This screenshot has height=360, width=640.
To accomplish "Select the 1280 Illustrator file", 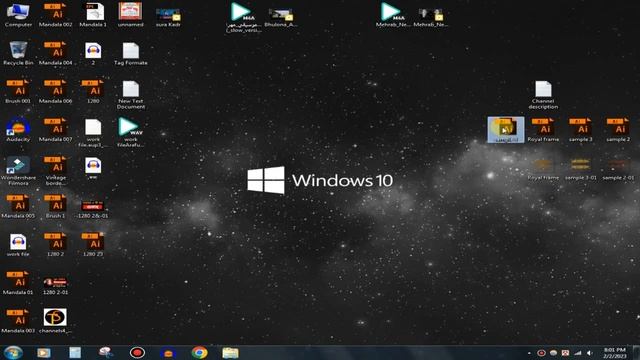I will pos(93,91).
